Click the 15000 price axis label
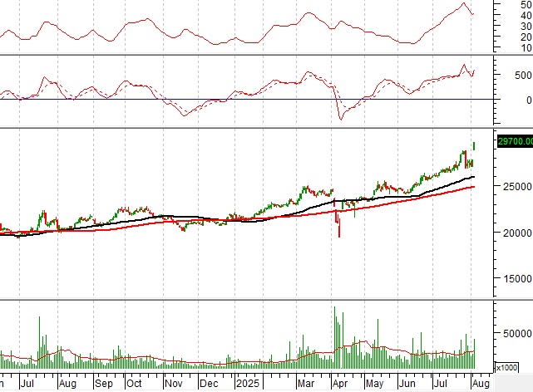This screenshot has height=392, width=533. [515, 280]
